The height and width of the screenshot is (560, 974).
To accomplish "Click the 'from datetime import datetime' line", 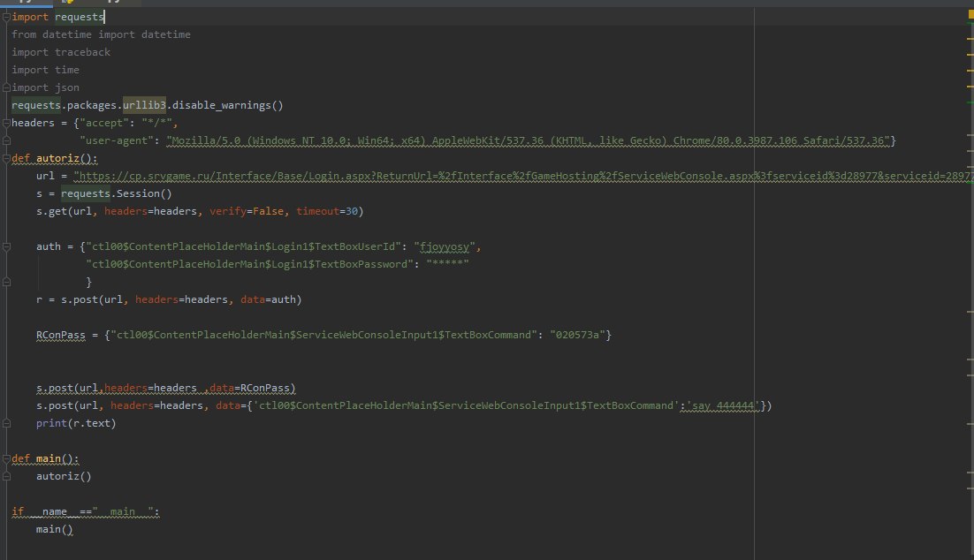I will 101,34.
